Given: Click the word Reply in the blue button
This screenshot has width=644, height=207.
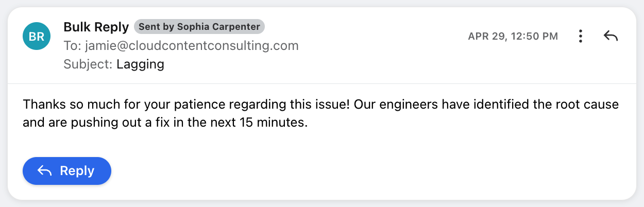Looking at the screenshot, I should coord(77,171).
